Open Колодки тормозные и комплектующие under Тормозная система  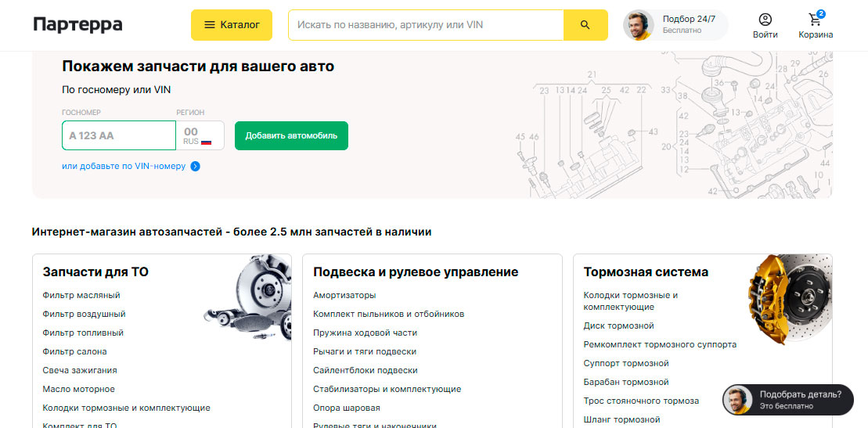coord(631,300)
